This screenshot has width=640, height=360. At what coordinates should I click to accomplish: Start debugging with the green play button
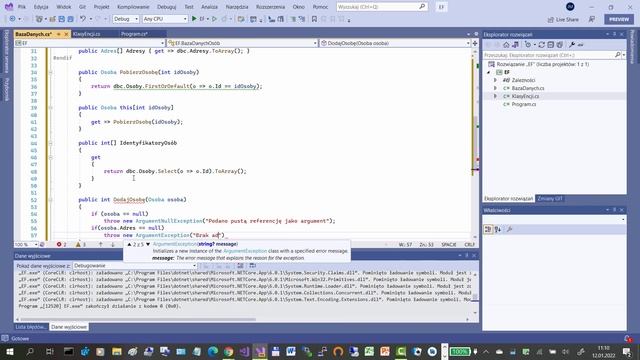tap(194, 19)
